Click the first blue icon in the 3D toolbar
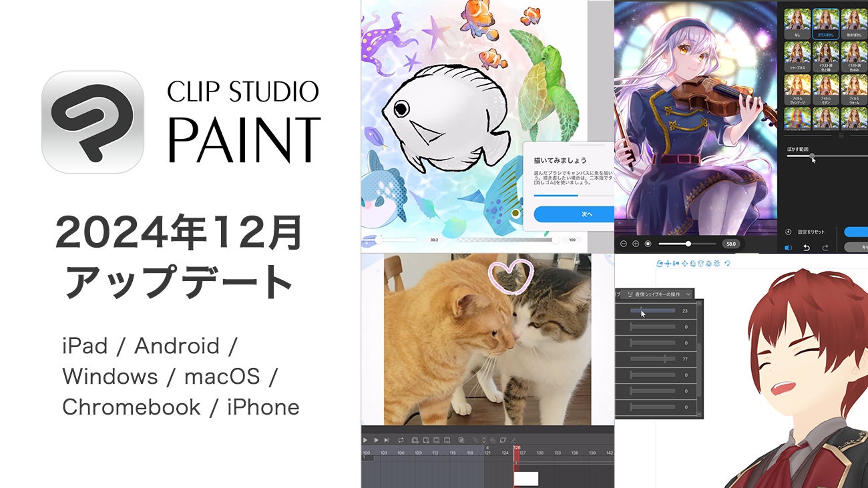 coord(660,264)
